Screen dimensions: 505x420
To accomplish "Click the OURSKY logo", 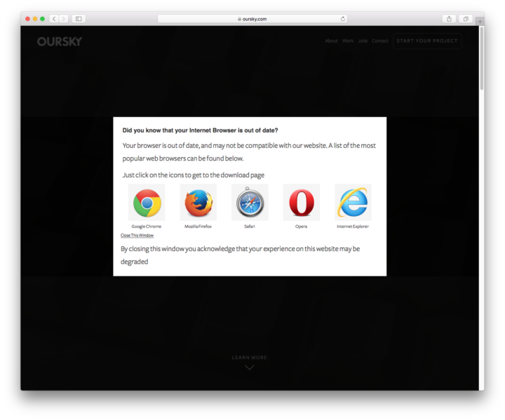I will point(60,41).
